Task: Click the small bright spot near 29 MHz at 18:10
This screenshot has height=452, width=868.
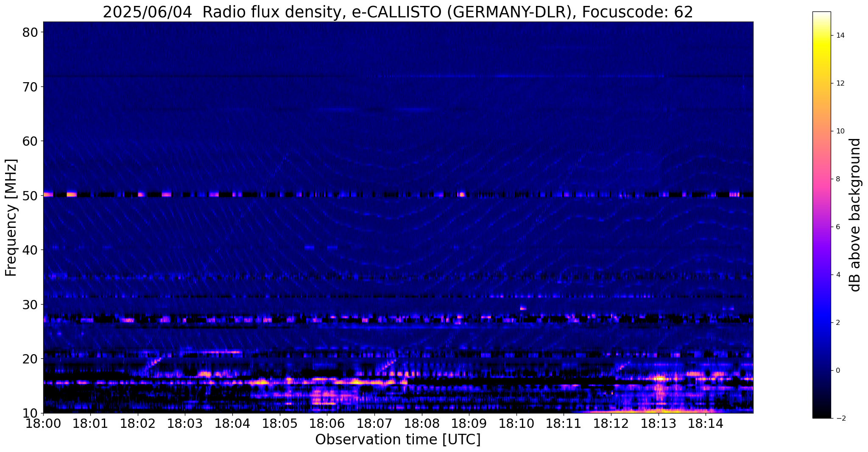Action: point(523,308)
